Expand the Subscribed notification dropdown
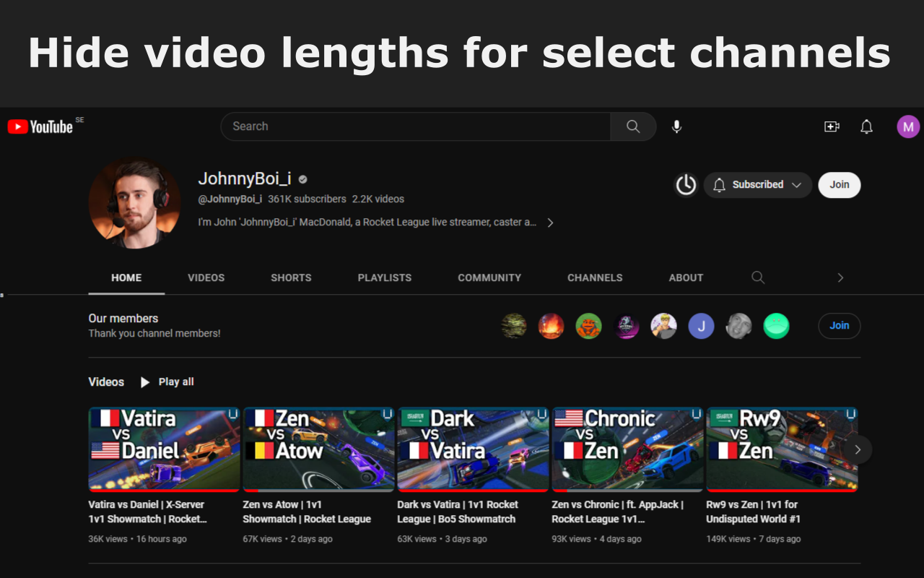 pyautogui.click(x=758, y=185)
